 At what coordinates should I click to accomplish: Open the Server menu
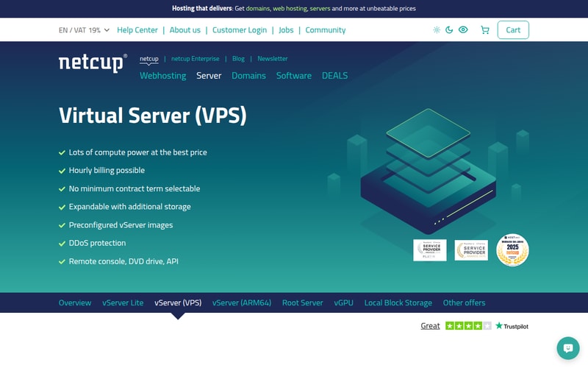pyautogui.click(x=209, y=76)
